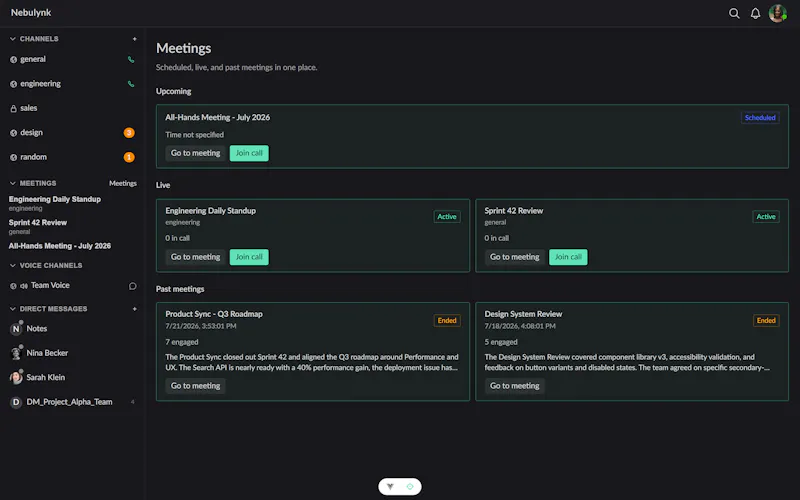The image size is (800, 500).
Task: Click the Scheduled status badge
Action: [760, 118]
